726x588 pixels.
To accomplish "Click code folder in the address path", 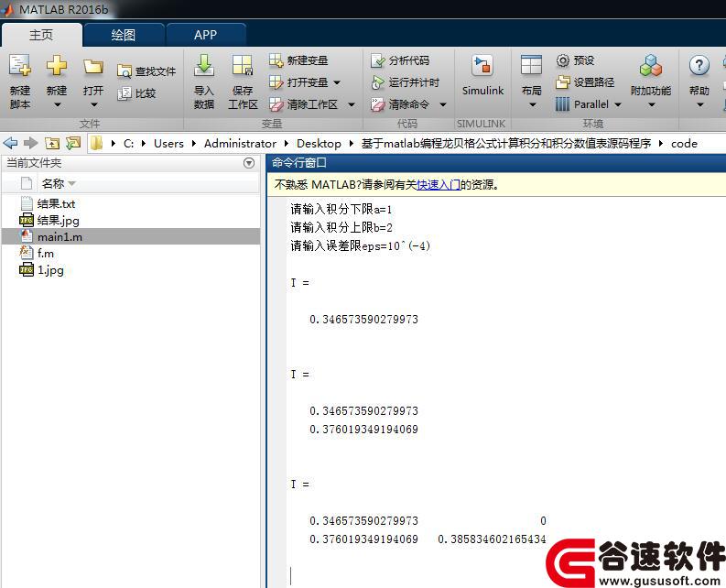I will pyautogui.click(x=684, y=144).
